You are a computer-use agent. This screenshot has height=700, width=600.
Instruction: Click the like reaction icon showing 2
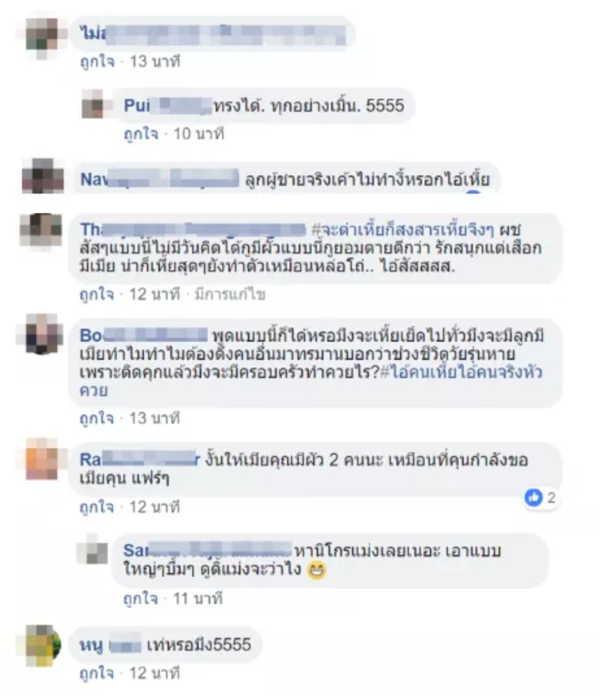point(533,498)
